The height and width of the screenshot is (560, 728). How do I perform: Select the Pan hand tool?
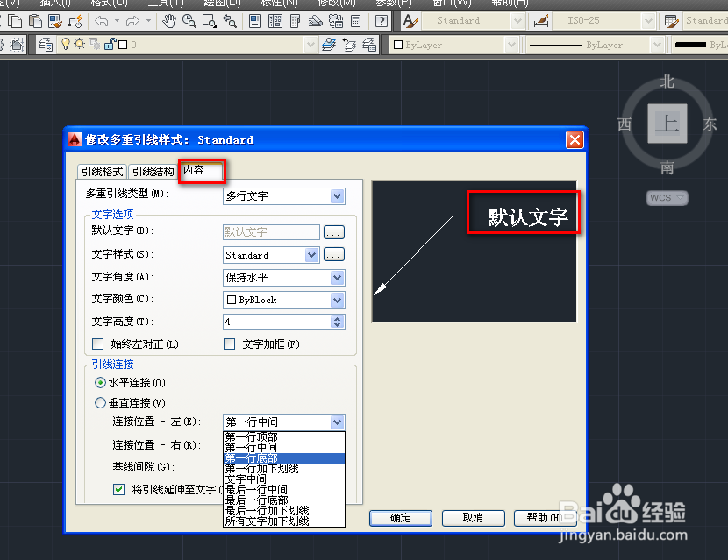click(169, 21)
